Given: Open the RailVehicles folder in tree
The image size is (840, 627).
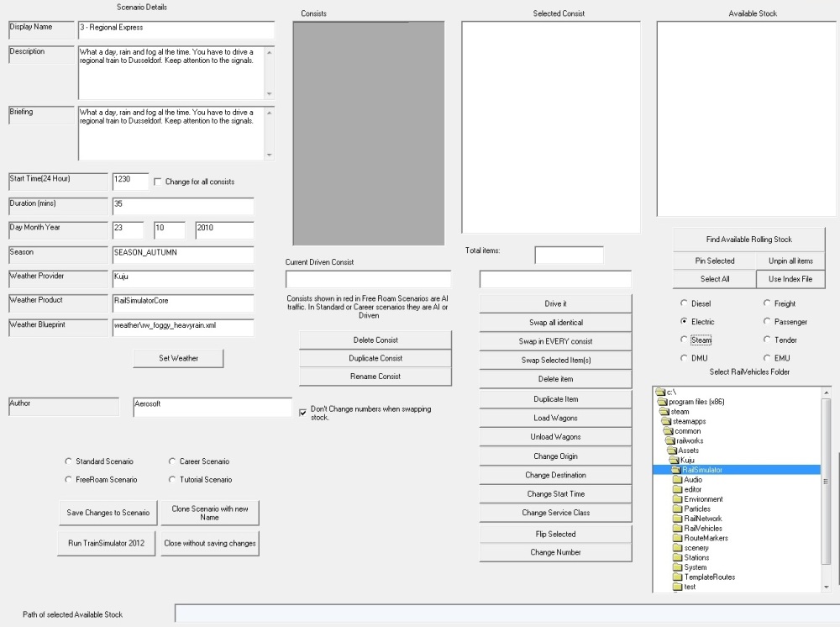Looking at the screenshot, I should [702, 529].
